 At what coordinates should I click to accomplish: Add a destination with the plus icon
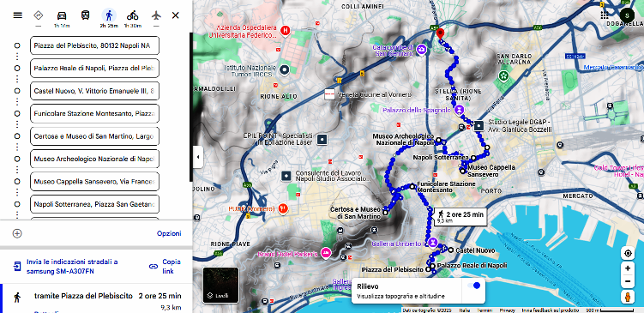point(17,233)
